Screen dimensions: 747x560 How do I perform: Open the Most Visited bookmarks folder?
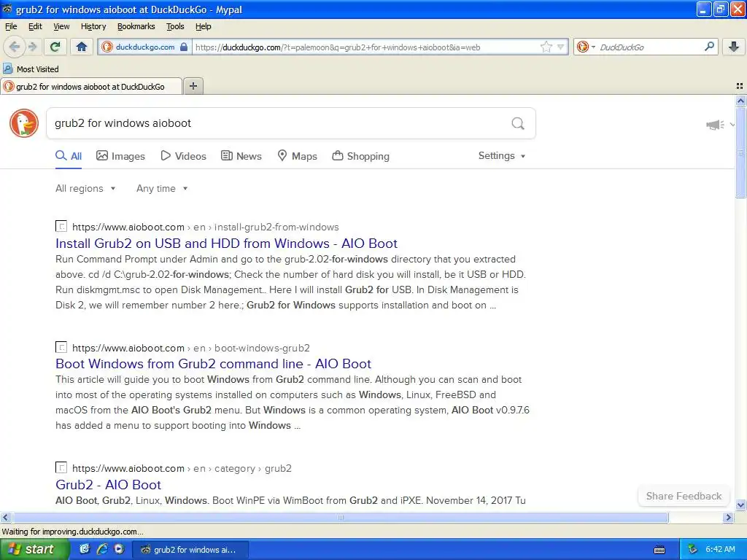point(31,69)
